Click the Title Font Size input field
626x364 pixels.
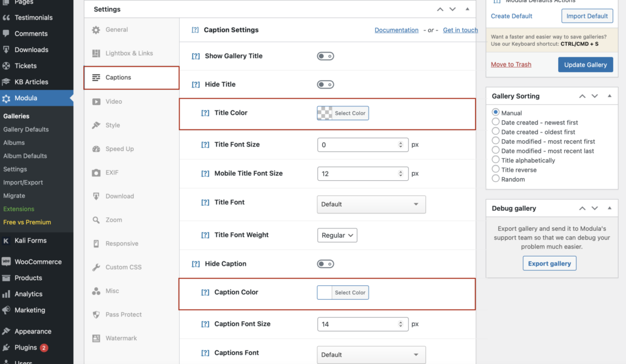tap(363, 145)
